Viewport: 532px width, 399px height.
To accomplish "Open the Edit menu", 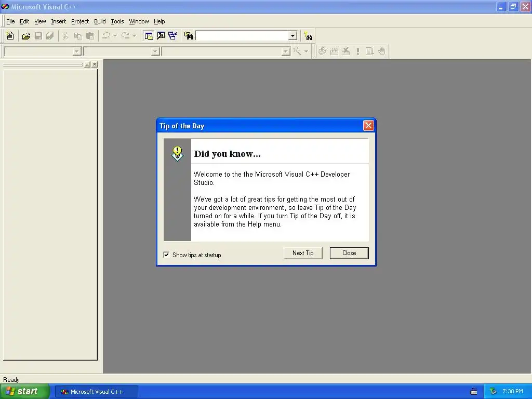I will click(x=24, y=21).
